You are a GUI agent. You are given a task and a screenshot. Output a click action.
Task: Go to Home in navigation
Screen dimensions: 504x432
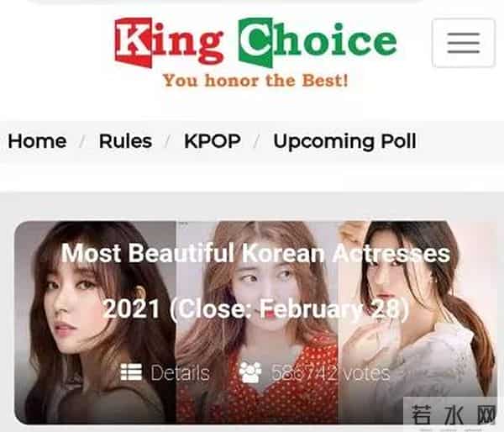point(37,141)
